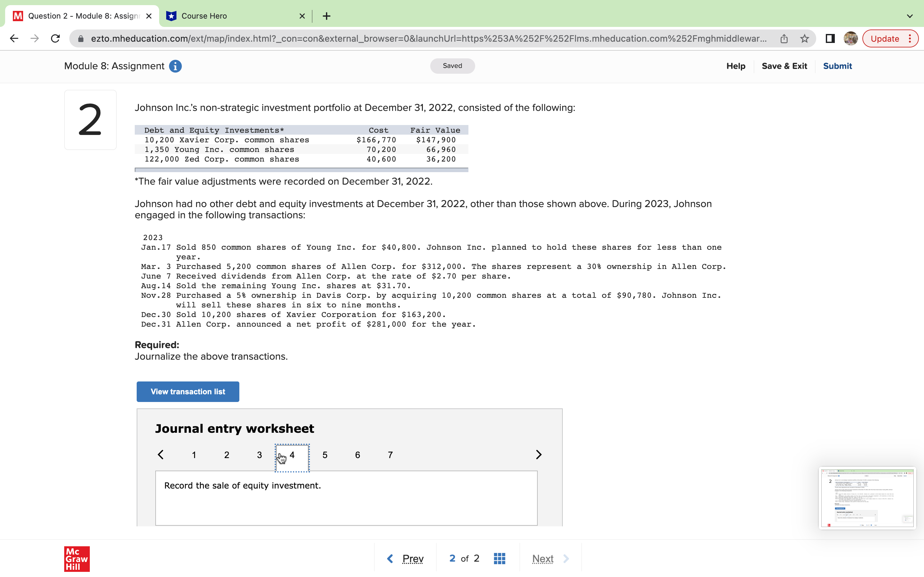Screen dimensions: 924x577
Task: Click the assignment info icon
Action: click(x=175, y=66)
